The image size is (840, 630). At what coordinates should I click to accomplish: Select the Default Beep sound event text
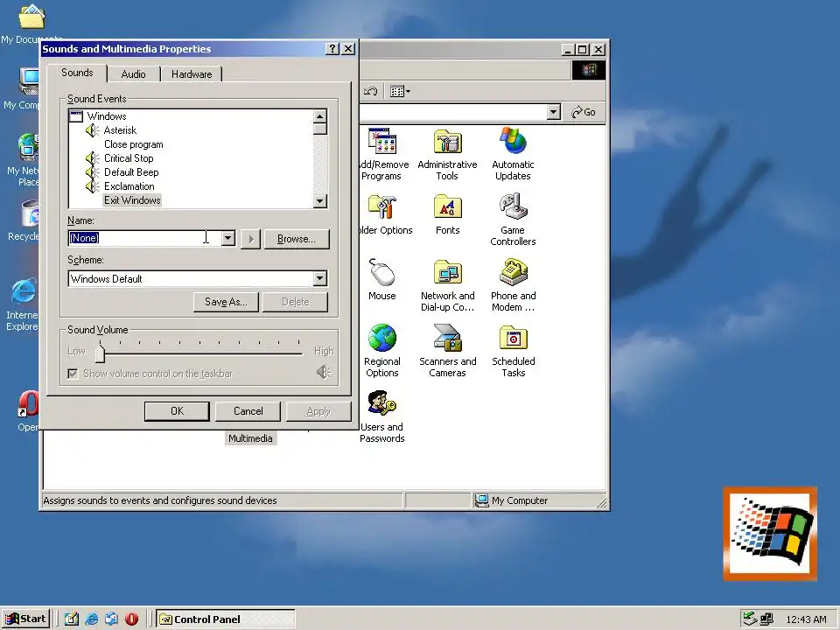(131, 172)
